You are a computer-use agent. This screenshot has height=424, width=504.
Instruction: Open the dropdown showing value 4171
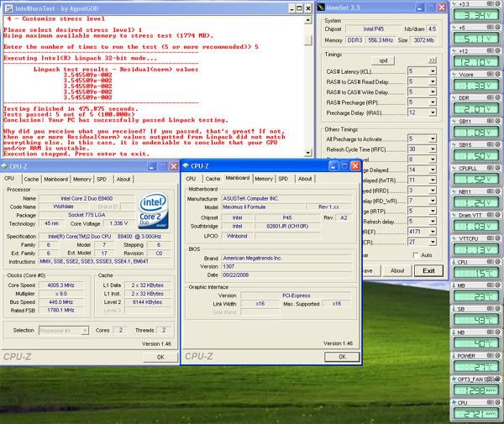(433, 231)
